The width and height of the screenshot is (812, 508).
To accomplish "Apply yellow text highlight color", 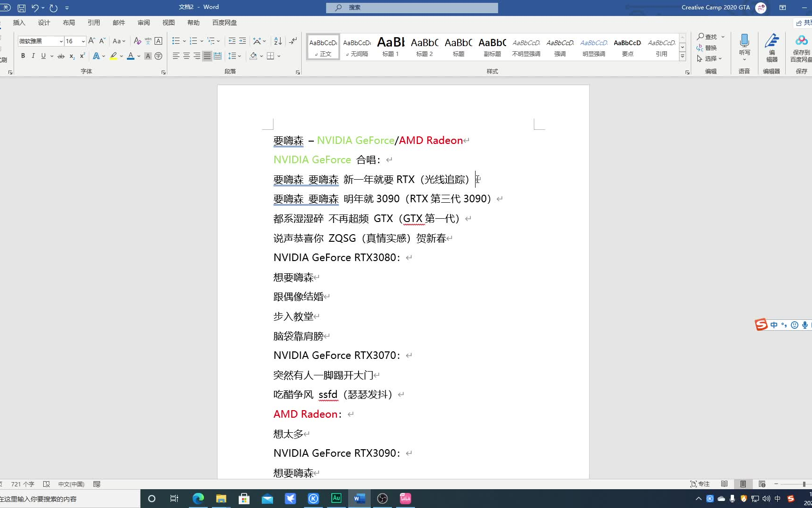I will (113, 56).
